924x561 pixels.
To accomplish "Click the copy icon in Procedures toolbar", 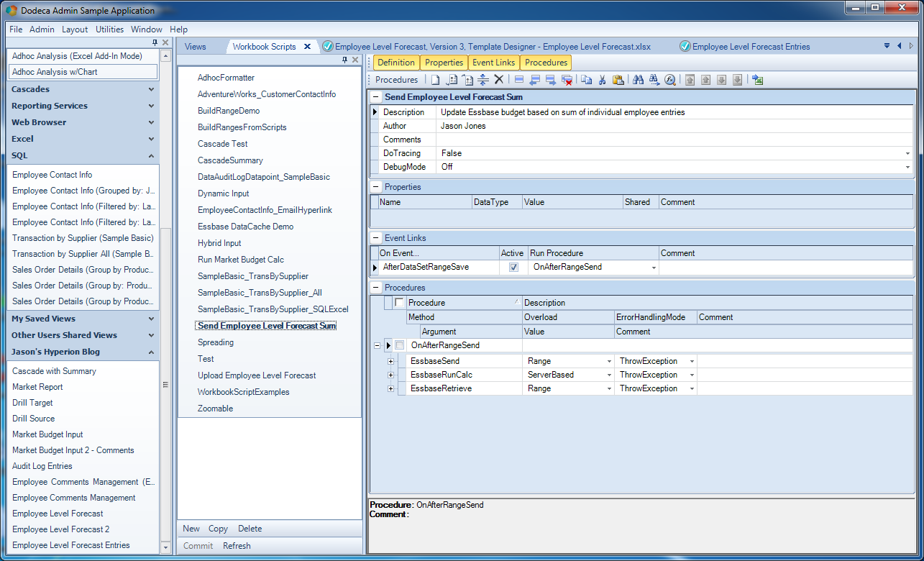I will pyautogui.click(x=587, y=80).
